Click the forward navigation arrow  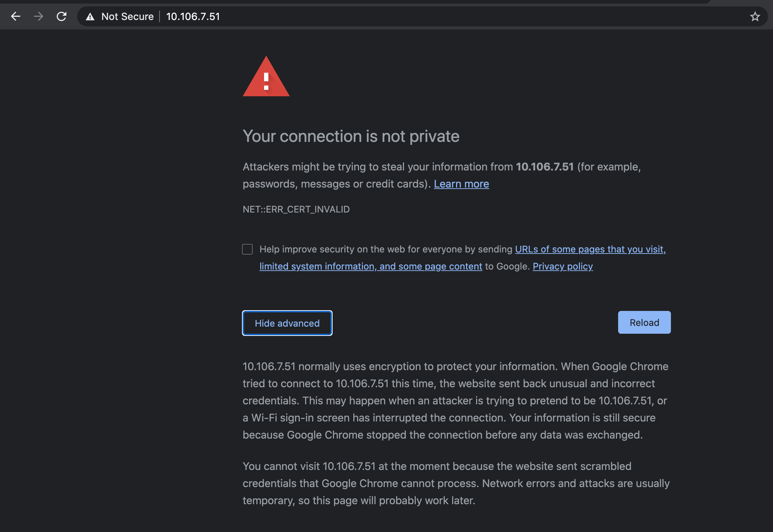(38, 16)
